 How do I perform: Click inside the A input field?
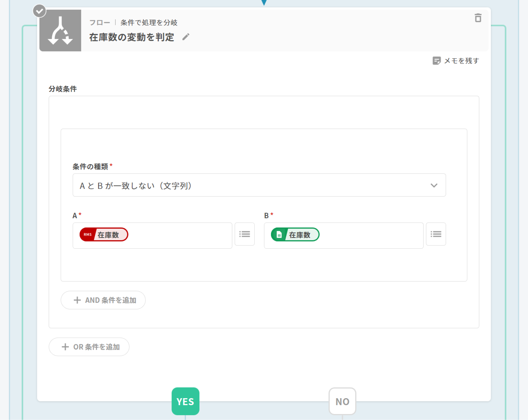(x=179, y=236)
